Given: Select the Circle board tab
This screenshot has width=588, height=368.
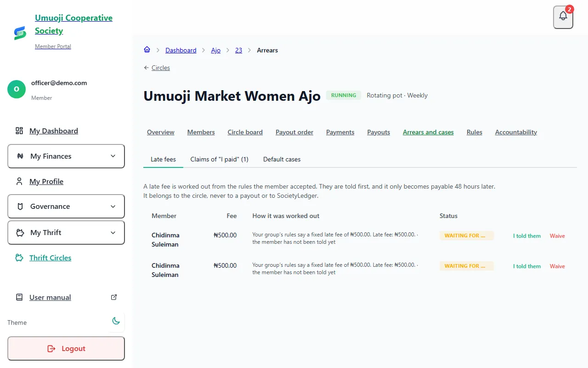Looking at the screenshot, I should coord(245,132).
